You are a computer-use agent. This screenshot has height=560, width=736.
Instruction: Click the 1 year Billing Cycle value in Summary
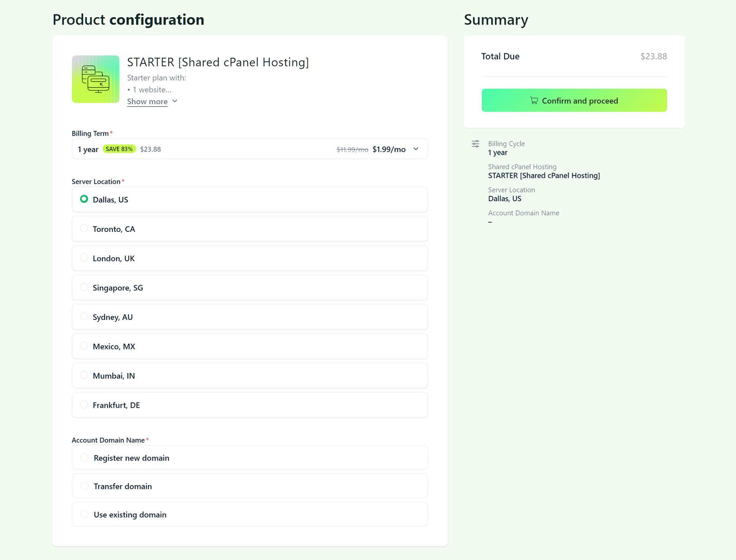[x=498, y=153]
